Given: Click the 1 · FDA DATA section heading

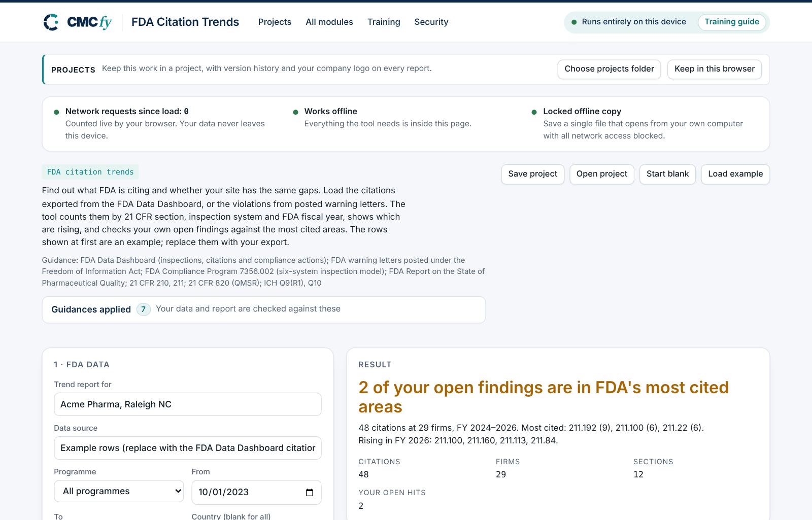Looking at the screenshot, I should (82, 364).
